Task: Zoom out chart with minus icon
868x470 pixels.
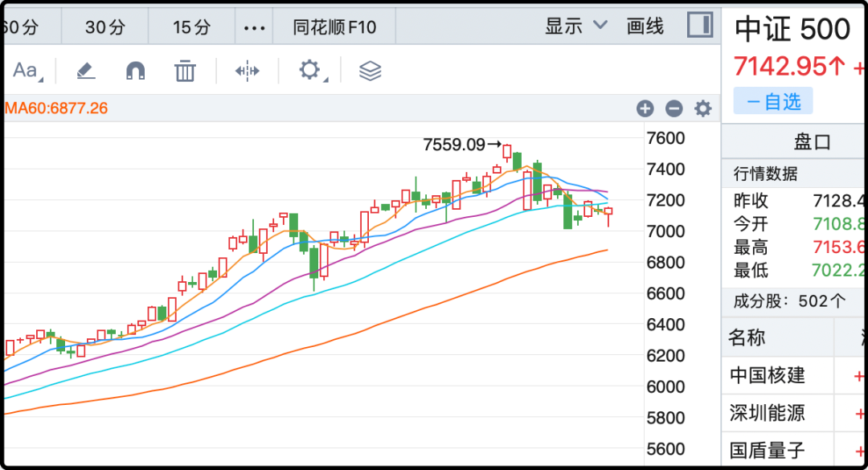Action: [674, 108]
